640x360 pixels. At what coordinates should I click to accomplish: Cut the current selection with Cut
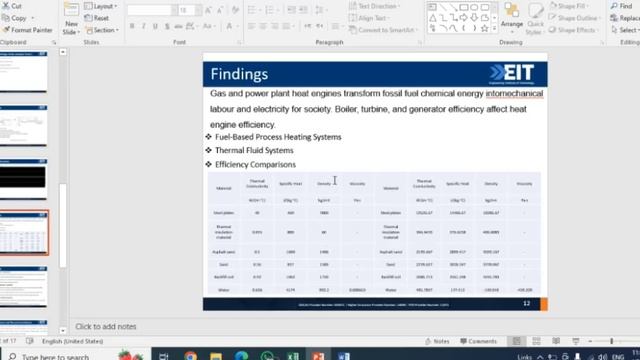[x=12, y=6]
